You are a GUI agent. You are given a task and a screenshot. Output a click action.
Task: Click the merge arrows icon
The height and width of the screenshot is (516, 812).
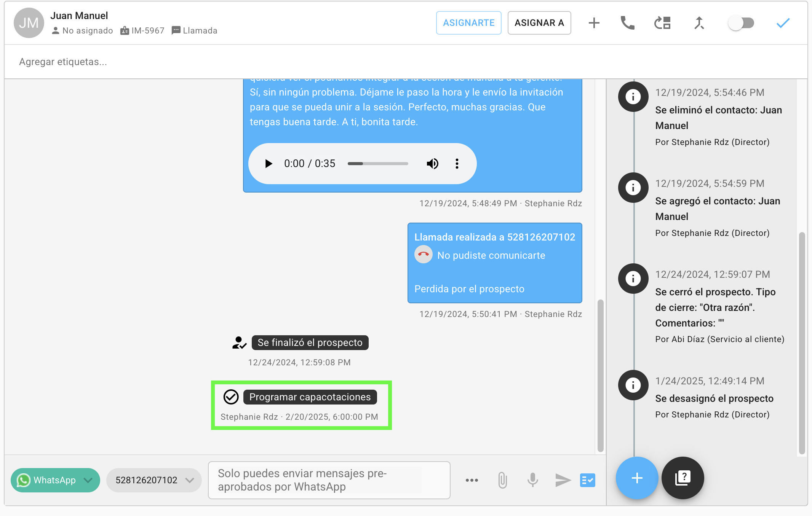click(699, 23)
